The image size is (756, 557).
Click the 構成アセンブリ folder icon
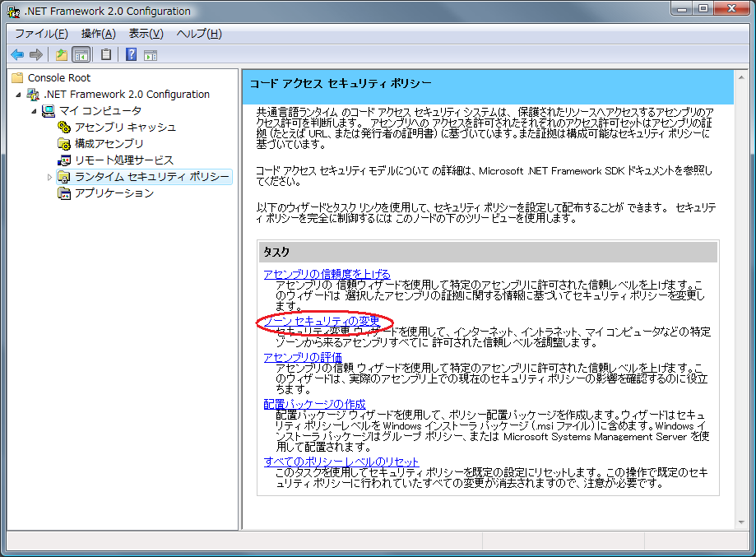[x=64, y=144]
